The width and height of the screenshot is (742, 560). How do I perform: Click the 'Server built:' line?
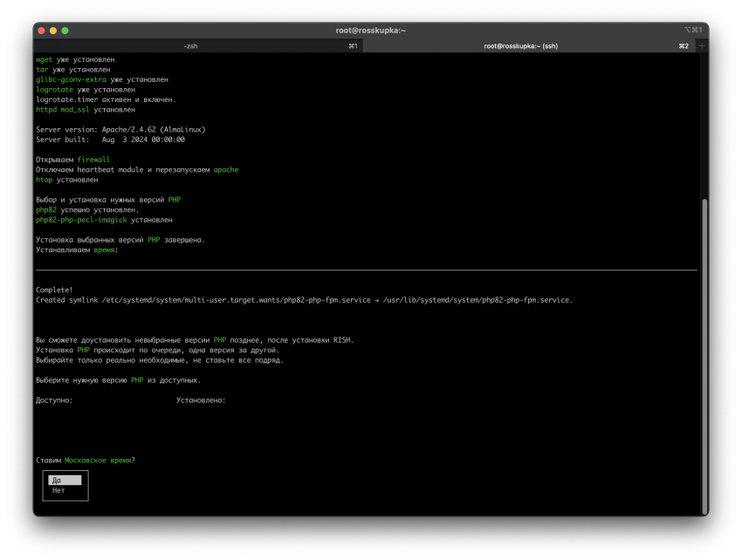110,140
